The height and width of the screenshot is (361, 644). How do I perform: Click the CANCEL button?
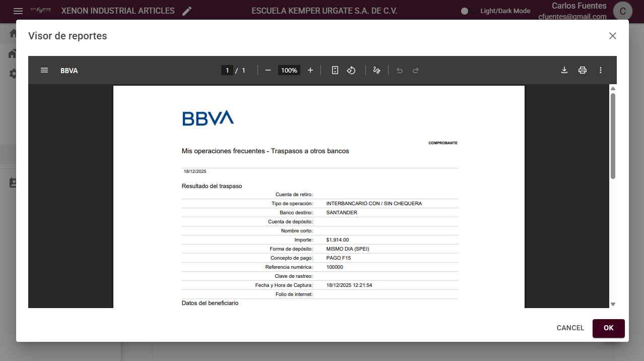pyautogui.click(x=570, y=328)
